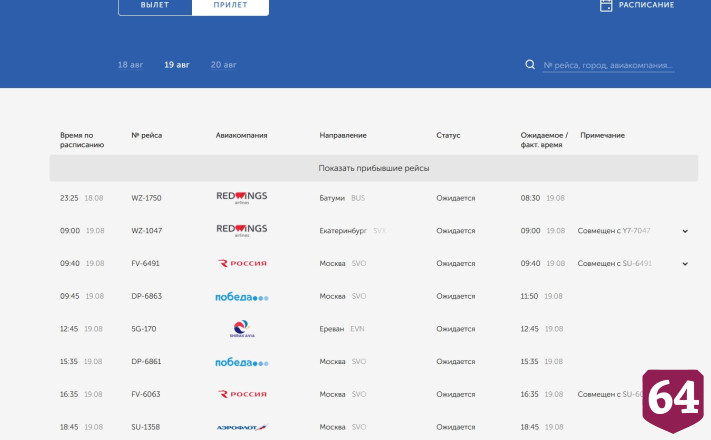This screenshot has width=711, height=440.
Task: Click destination Батуми BUS
Action: click(x=342, y=198)
